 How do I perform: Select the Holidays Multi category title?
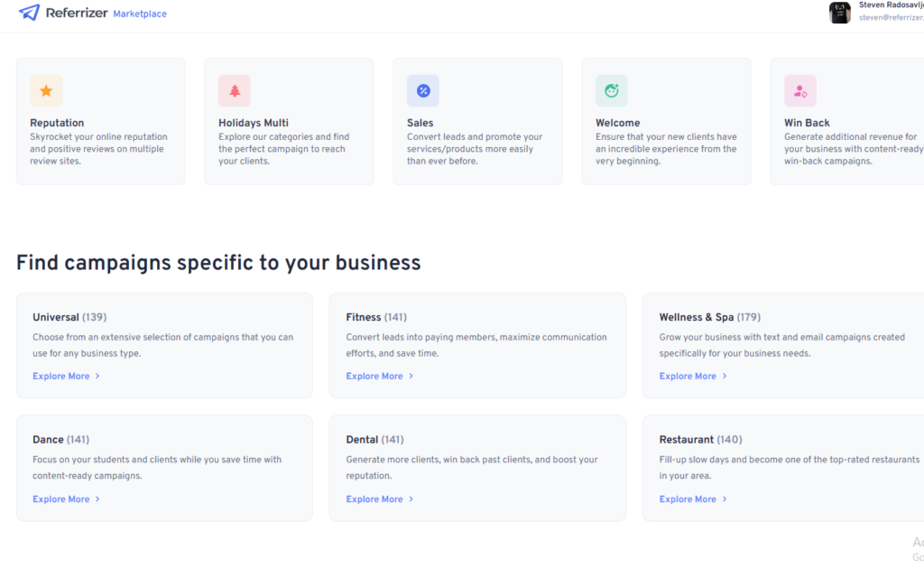pos(254,123)
